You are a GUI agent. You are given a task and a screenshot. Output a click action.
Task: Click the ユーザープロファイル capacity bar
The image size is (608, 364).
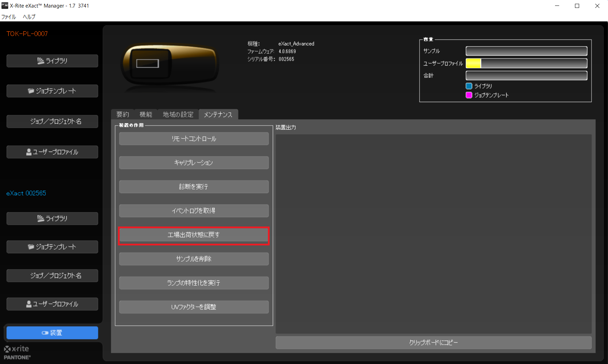click(x=526, y=63)
